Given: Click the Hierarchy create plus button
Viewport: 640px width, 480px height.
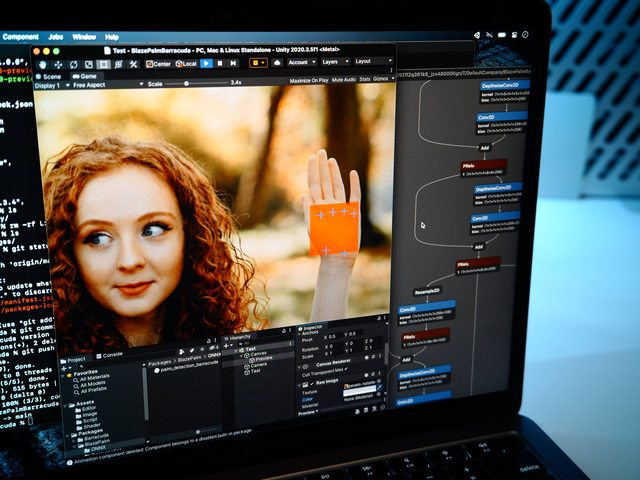Looking at the screenshot, I should coord(227,345).
